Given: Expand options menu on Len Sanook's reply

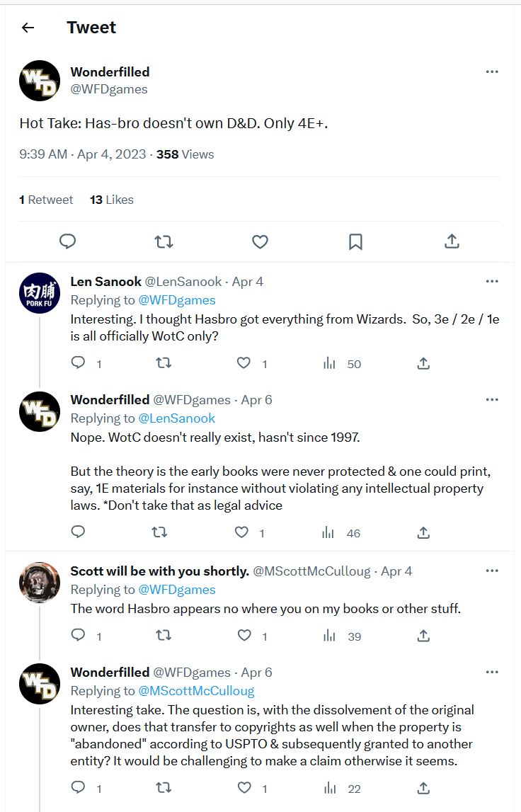Looking at the screenshot, I should 492,281.
